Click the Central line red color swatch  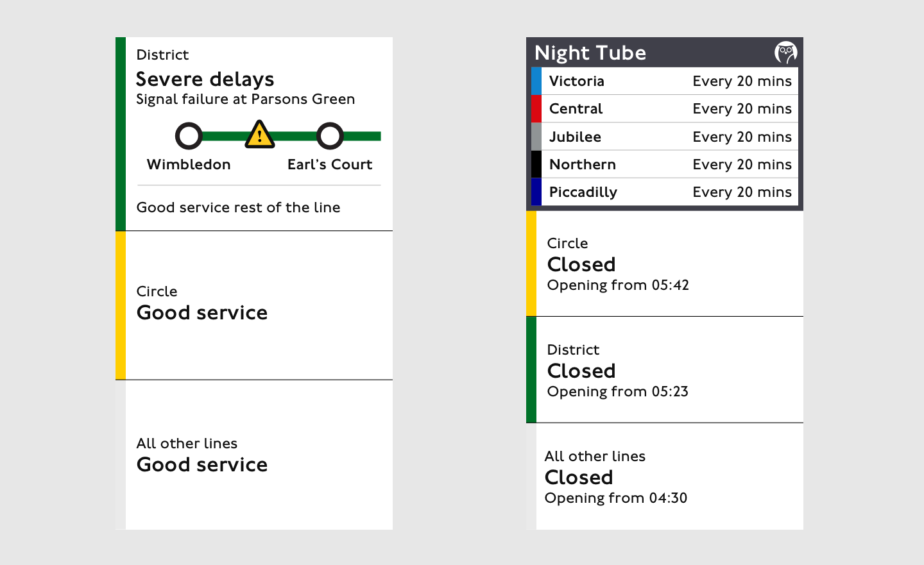[x=536, y=108]
